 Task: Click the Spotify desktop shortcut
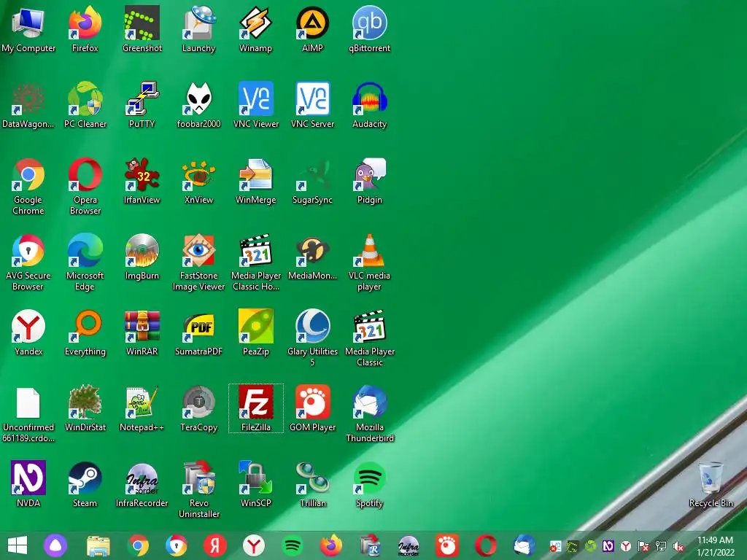[x=370, y=484]
